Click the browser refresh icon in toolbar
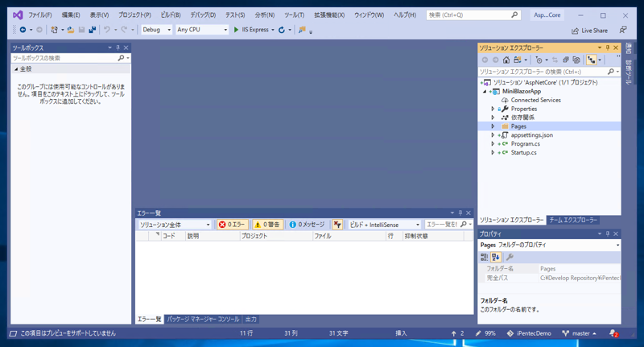 pos(282,30)
